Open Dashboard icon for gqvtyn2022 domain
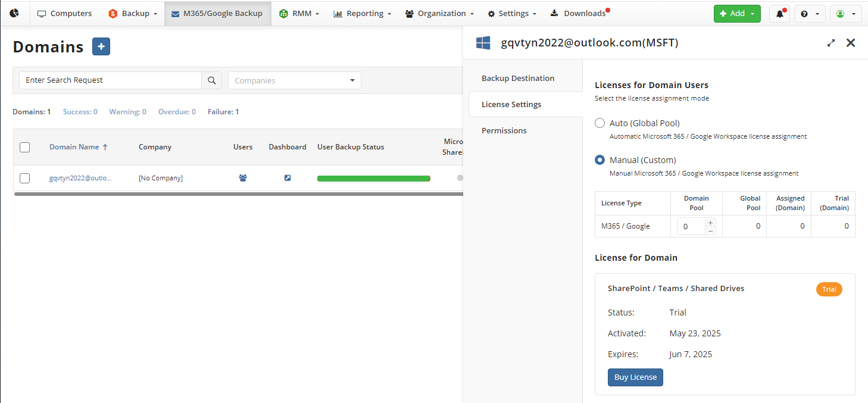The image size is (868, 403). 288,178
